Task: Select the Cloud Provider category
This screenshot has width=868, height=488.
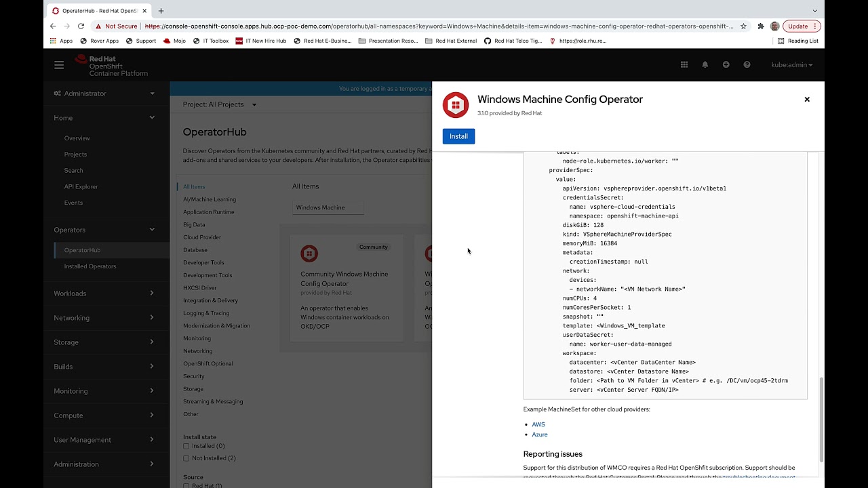Action: coord(202,237)
